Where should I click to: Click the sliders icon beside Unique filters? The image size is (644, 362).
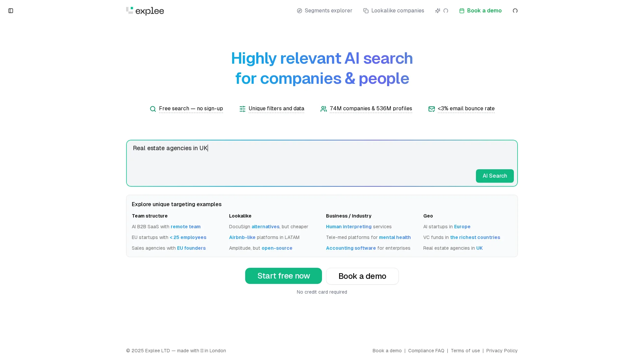pos(243,109)
